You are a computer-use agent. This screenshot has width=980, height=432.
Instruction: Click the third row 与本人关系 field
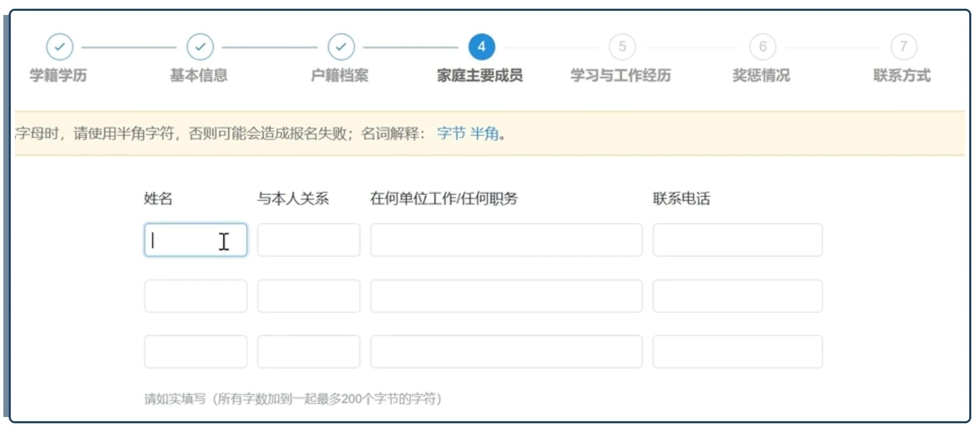308,352
